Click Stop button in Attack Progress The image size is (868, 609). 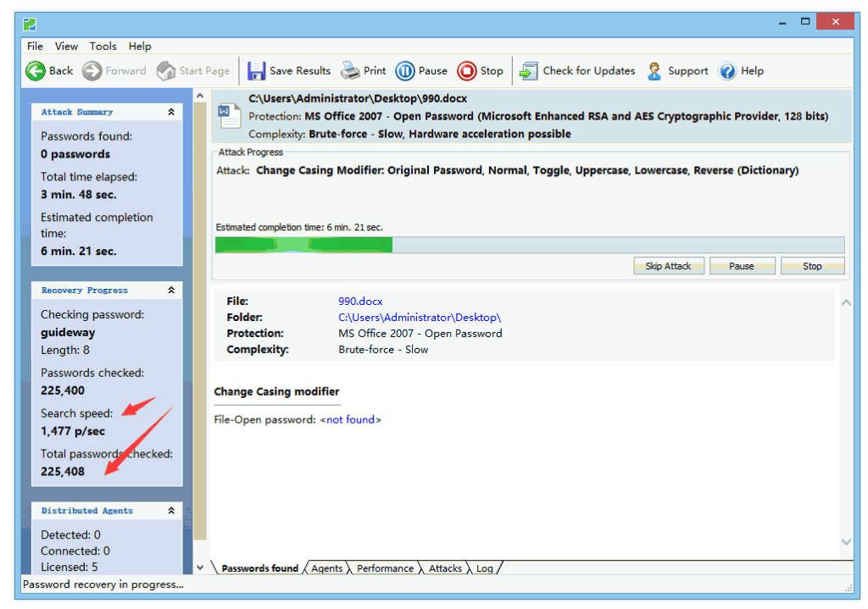click(812, 266)
